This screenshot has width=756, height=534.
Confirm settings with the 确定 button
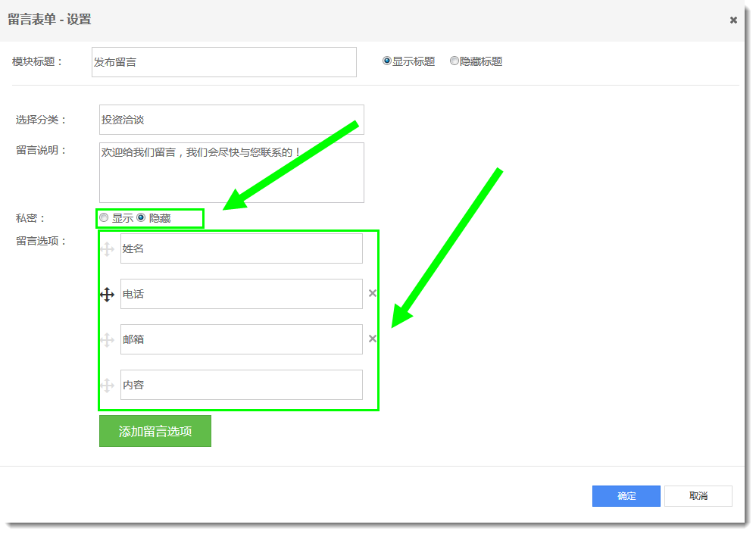point(626,496)
